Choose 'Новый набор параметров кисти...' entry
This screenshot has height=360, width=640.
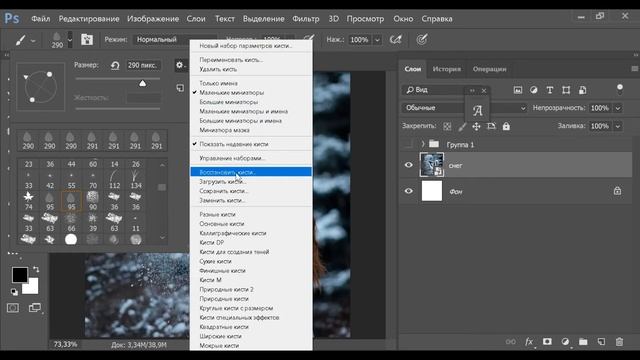[x=251, y=46]
